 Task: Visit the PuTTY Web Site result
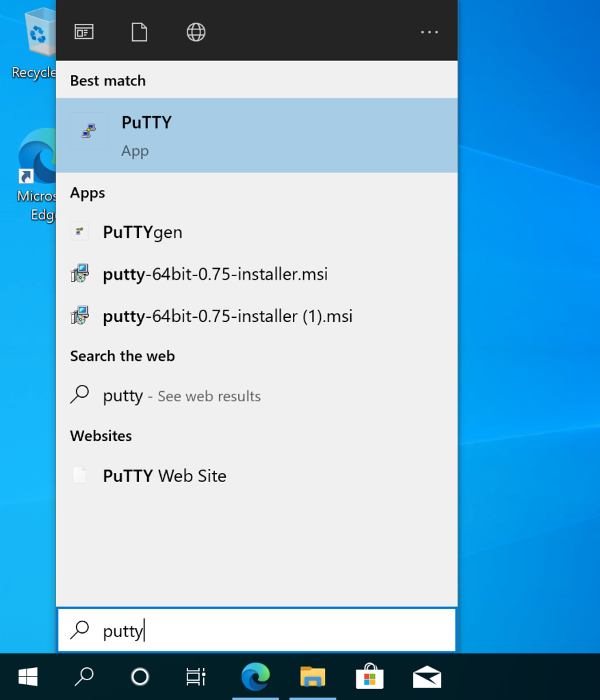point(164,476)
